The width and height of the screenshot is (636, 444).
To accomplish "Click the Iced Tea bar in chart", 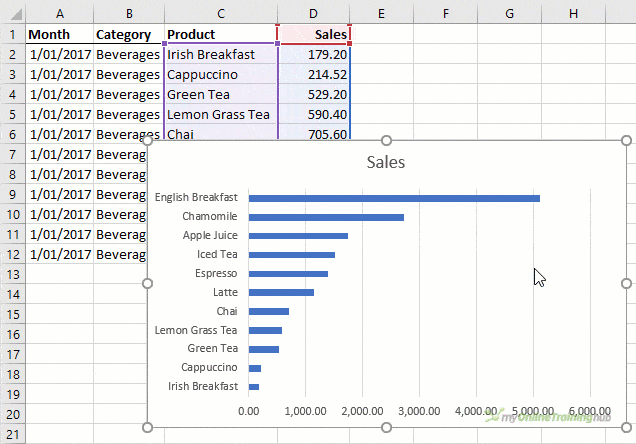I will tap(292, 255).
